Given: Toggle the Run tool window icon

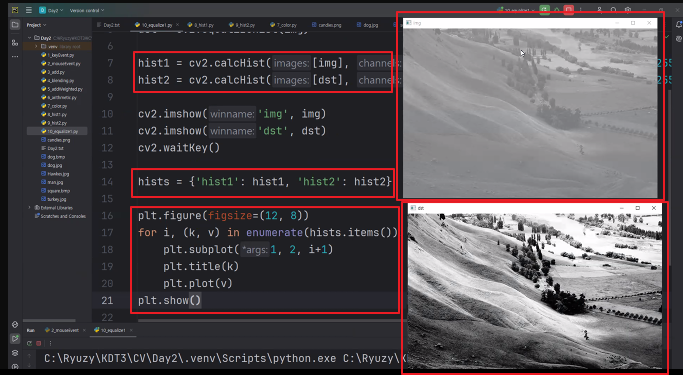Looking at the screenshot, I should tap(15, 338).
